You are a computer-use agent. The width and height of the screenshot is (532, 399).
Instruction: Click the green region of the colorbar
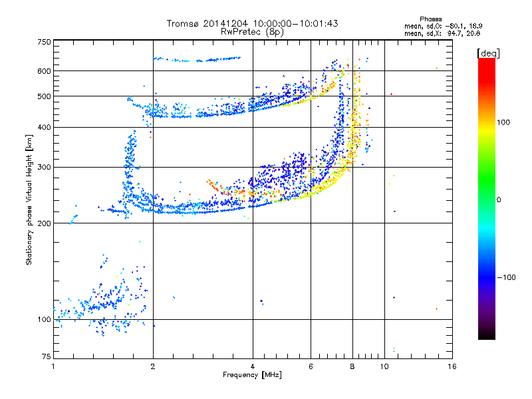(487, 180)
